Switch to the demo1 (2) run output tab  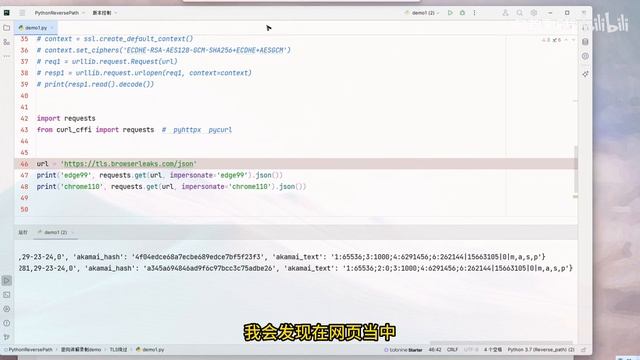click(55, 232)
